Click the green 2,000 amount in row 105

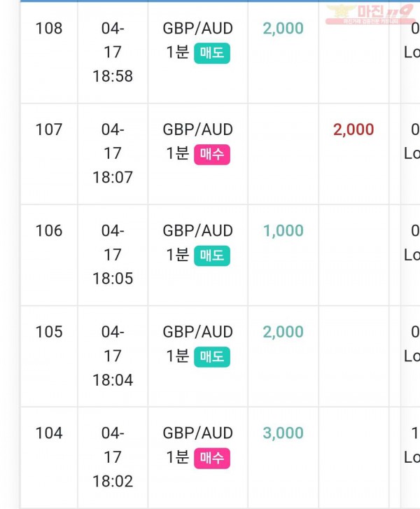(x=283, y=332)
